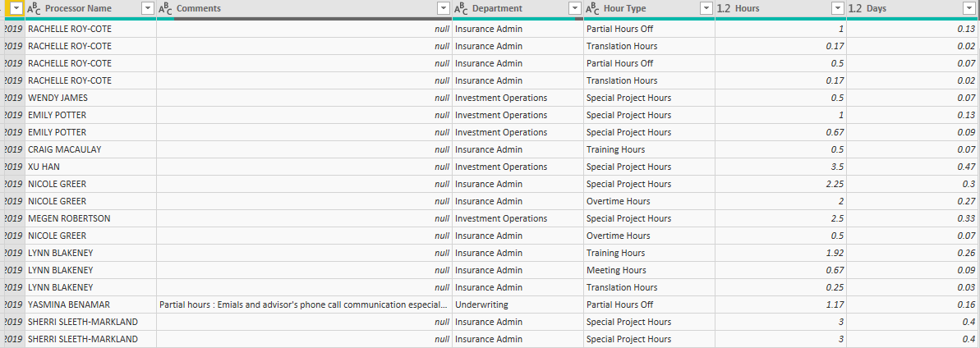Click Insurance Admin in CRAIG MACAULAY's row
This screenshot has width=980, height=348.
tap(518, 150)
